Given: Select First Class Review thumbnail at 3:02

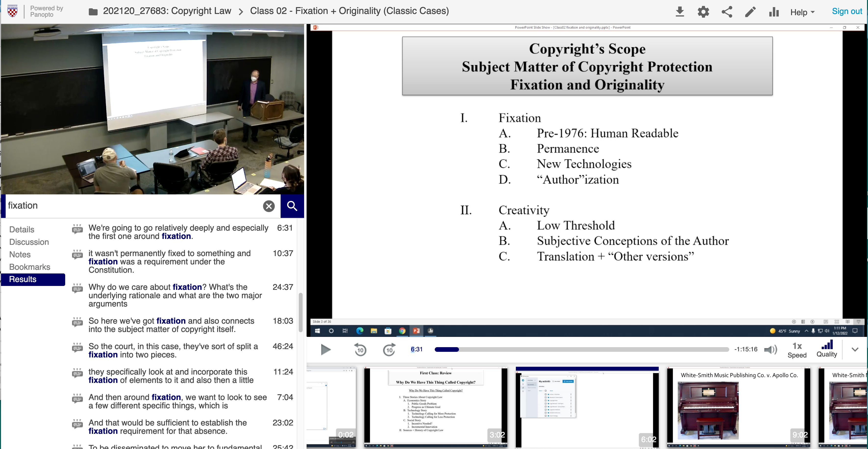Looking at the screenshot, I should pyautogui.click(x=436, y=407).
